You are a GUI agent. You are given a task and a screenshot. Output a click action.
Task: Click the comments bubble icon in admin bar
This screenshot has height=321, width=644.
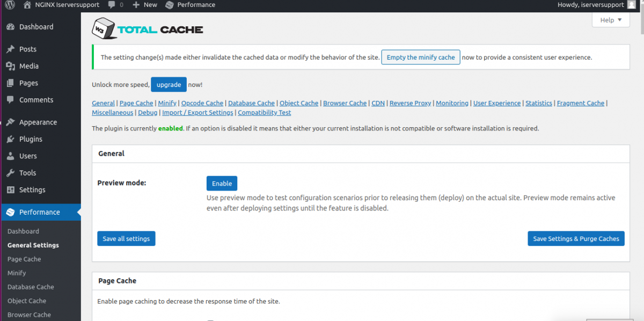[x=112, y=5]
